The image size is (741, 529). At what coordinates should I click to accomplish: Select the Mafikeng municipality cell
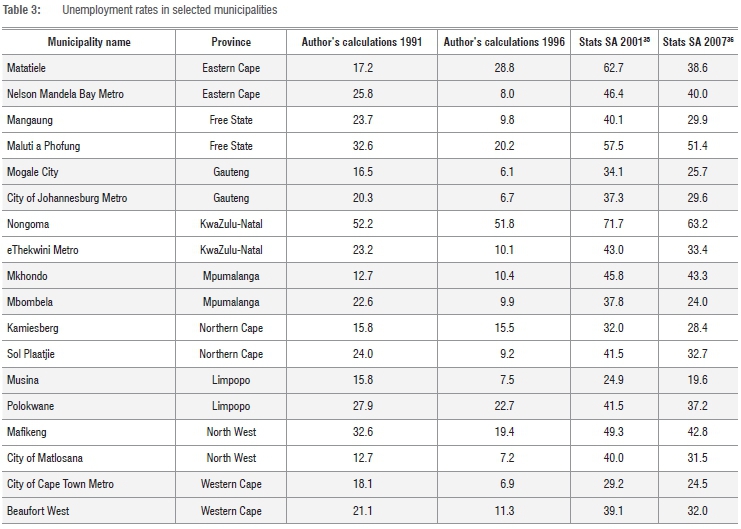coord(28,432)
